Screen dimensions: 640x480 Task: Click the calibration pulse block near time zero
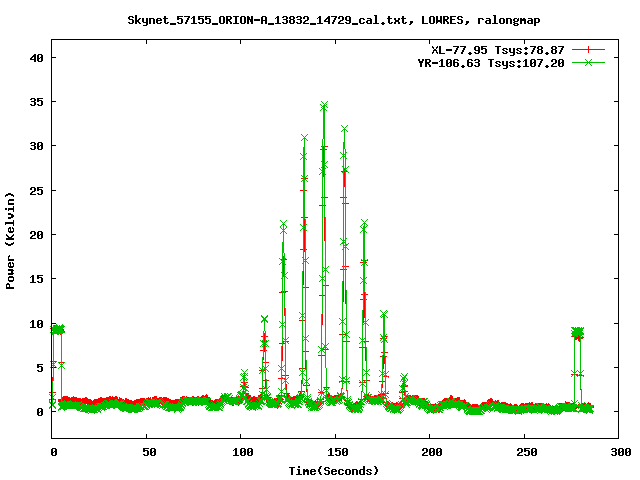[57, 330]
